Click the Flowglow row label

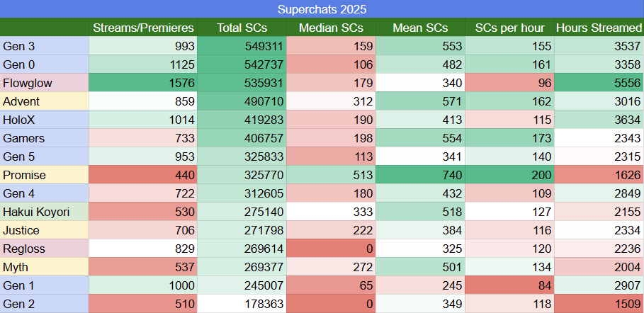45,83
